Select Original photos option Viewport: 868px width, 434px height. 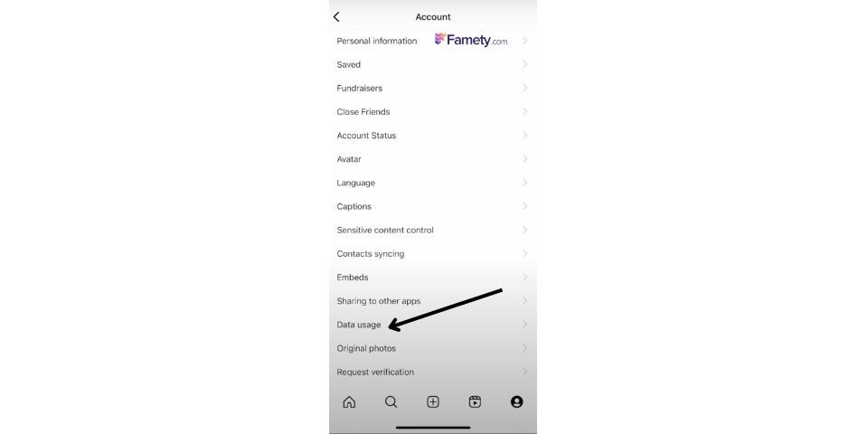click(433, 348)
